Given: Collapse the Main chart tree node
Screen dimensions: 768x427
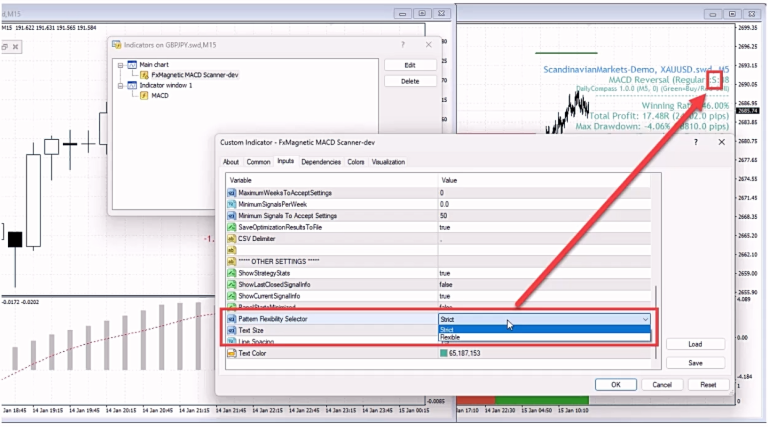Looking at the screenshot, I should coord(120,65).
